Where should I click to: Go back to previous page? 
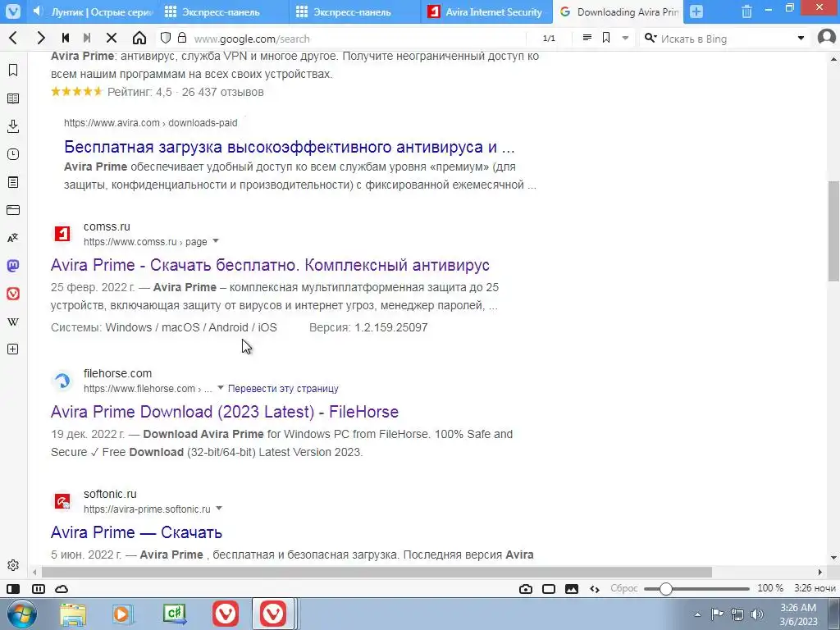(13, 38)
